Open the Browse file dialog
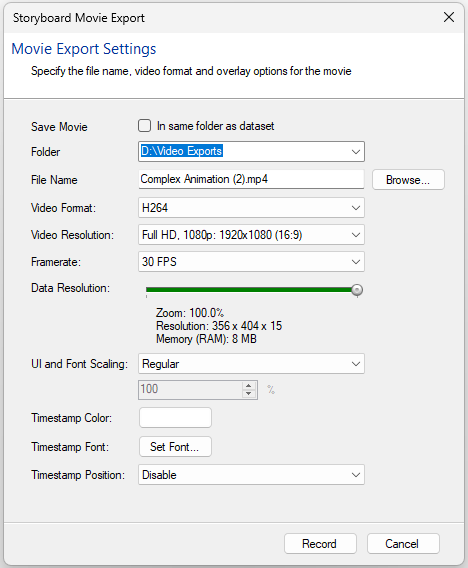The image size is (468, 568). pos(408,180)
